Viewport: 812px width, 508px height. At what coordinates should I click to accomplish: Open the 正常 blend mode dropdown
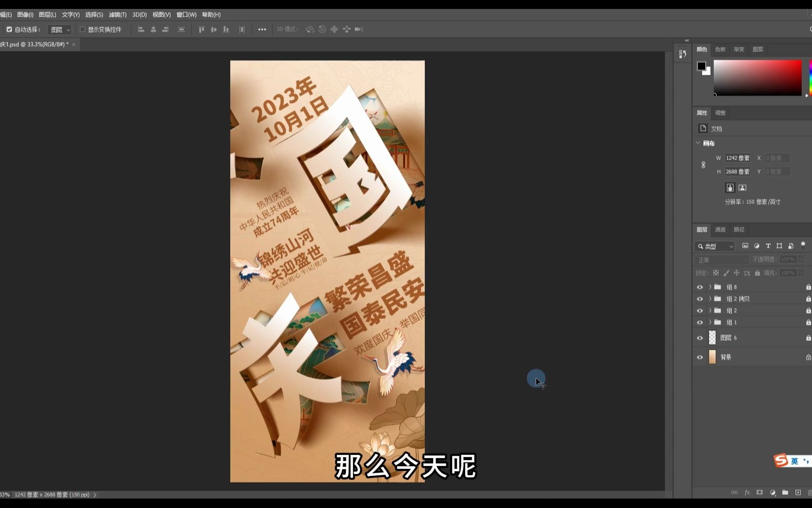[x=721, y=259]
